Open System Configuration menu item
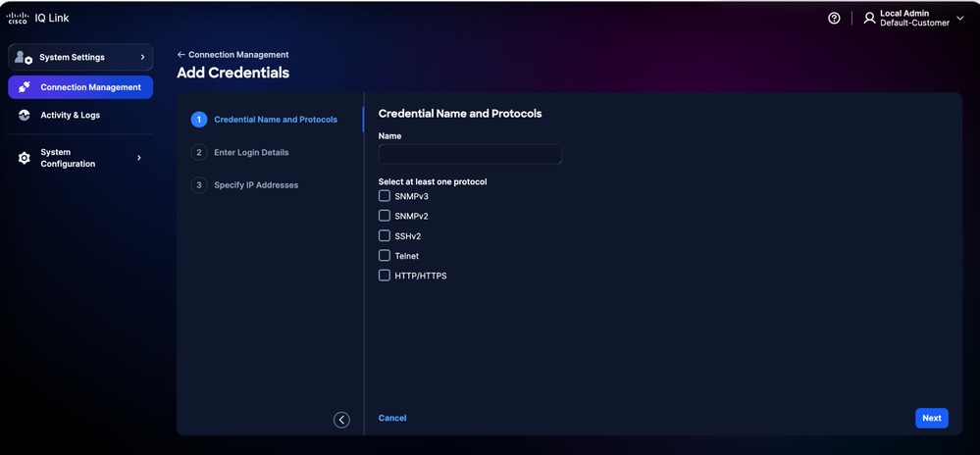This screenshot has width=980, height=455. pyautogui.click(x=80, y=158)
